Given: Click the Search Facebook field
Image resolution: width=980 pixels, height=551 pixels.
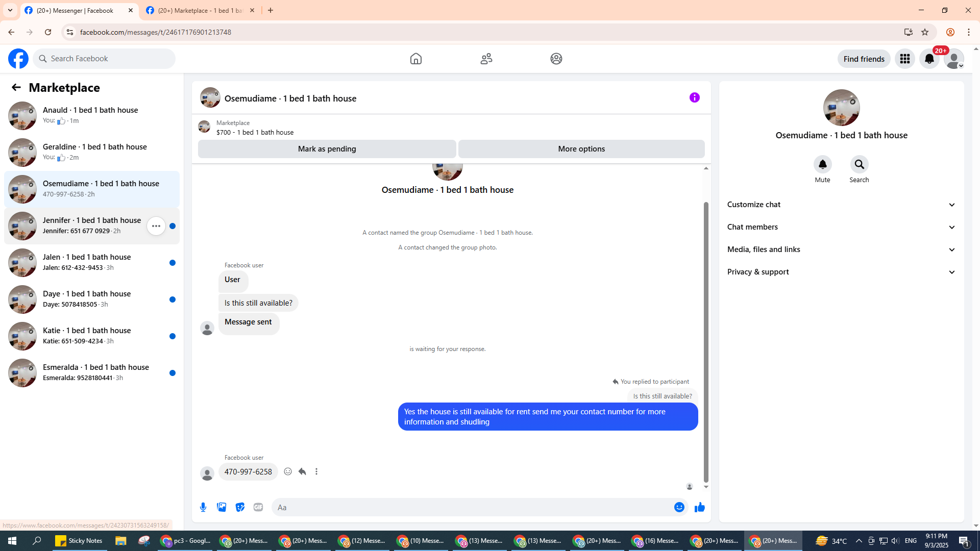Looking at the screenshot, I should [104, 59].
